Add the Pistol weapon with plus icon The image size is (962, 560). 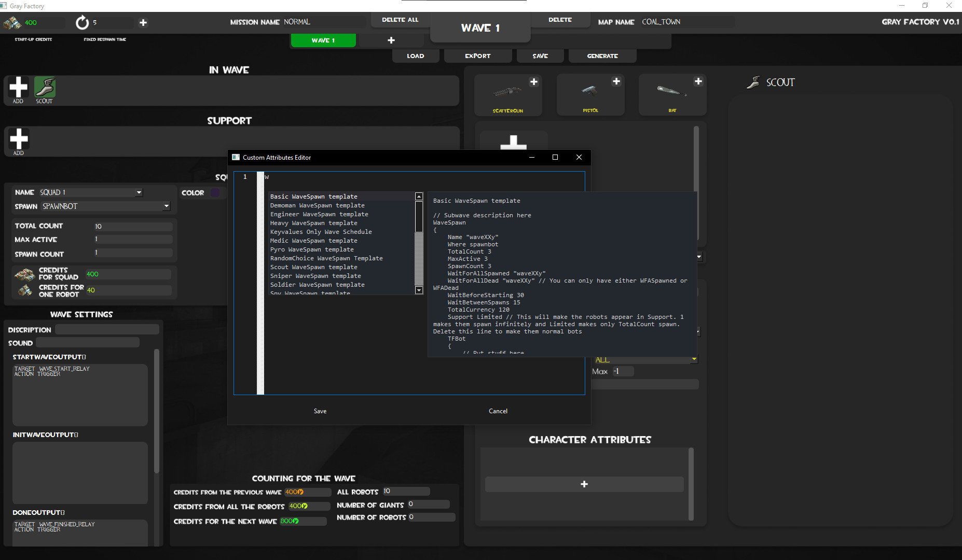point(616,81)
